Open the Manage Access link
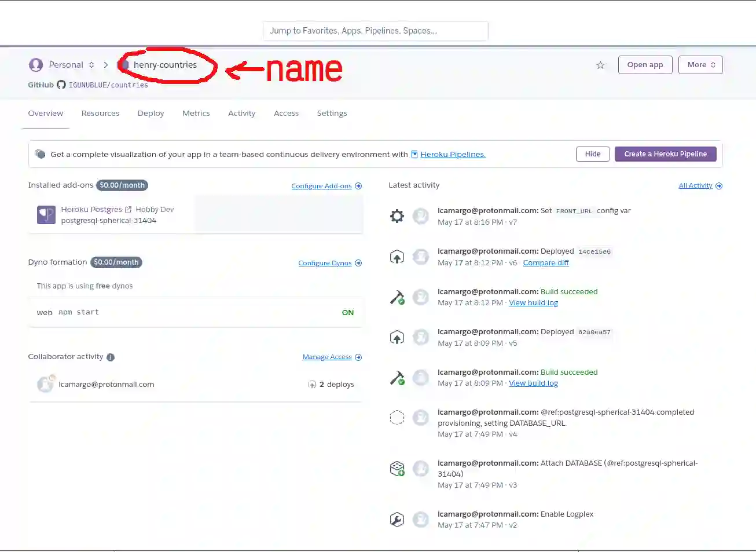The width and height of the screenshot is (756, 552). click(327, 357)
